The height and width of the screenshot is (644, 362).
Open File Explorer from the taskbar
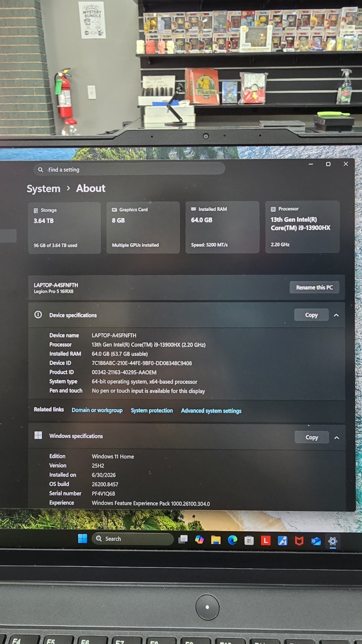(216, 540)
